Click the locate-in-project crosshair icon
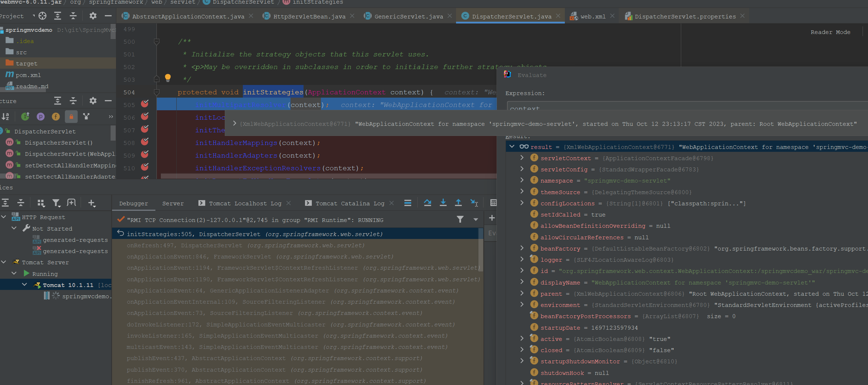The image size is (868, 385). pos(43,16)
